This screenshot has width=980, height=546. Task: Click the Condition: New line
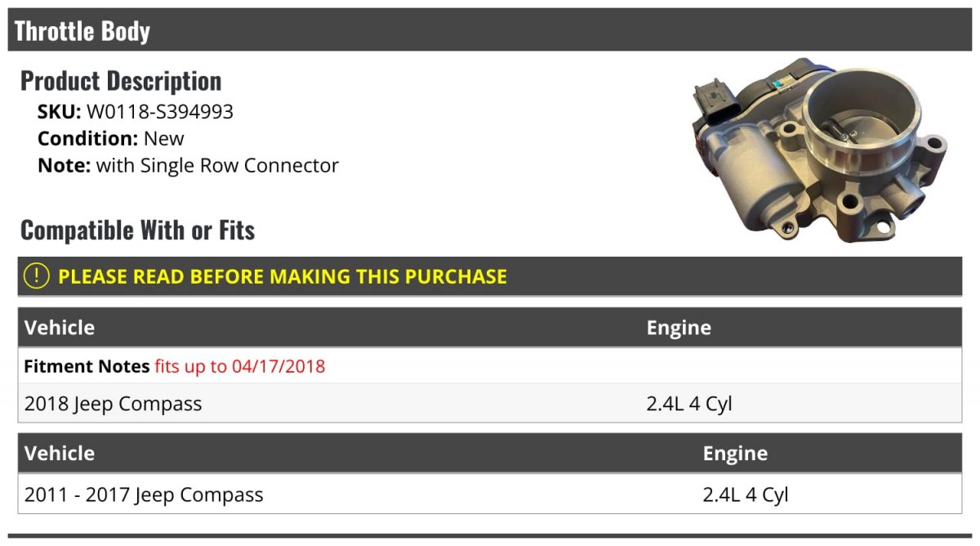click(111, 138)
